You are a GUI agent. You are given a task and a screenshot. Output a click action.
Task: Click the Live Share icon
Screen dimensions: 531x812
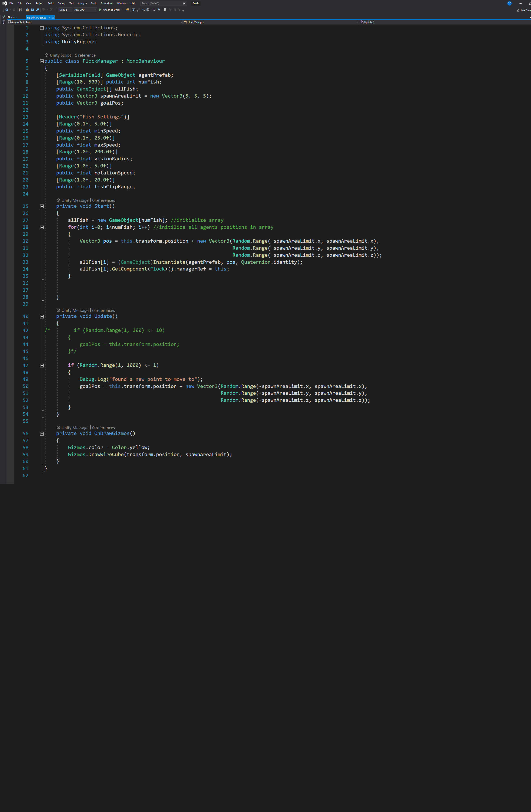pos(518,10)
